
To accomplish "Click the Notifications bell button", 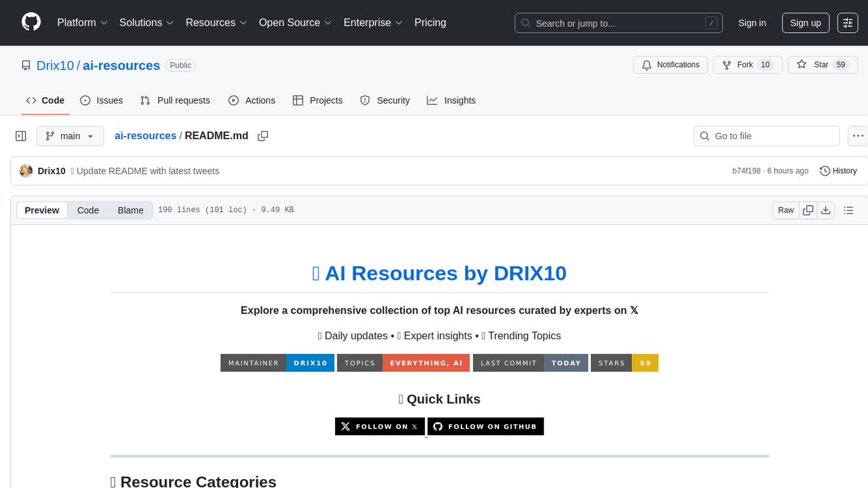I will pos(671,65).
